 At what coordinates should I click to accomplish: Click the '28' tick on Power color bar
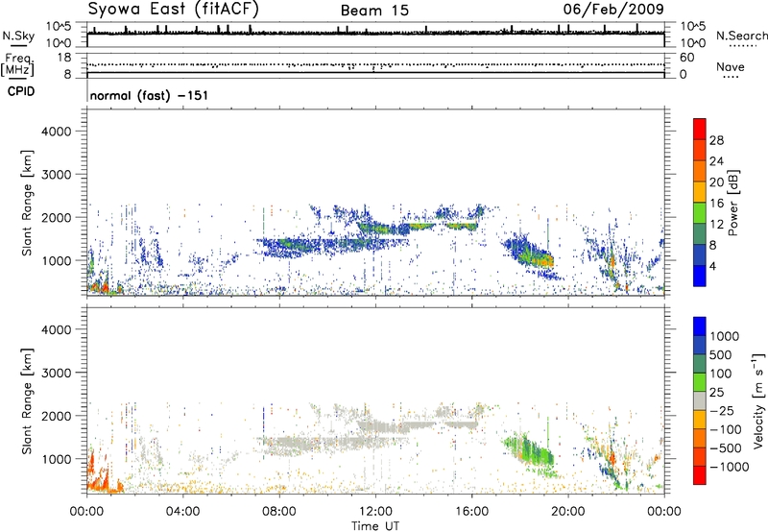pos(716,140)
